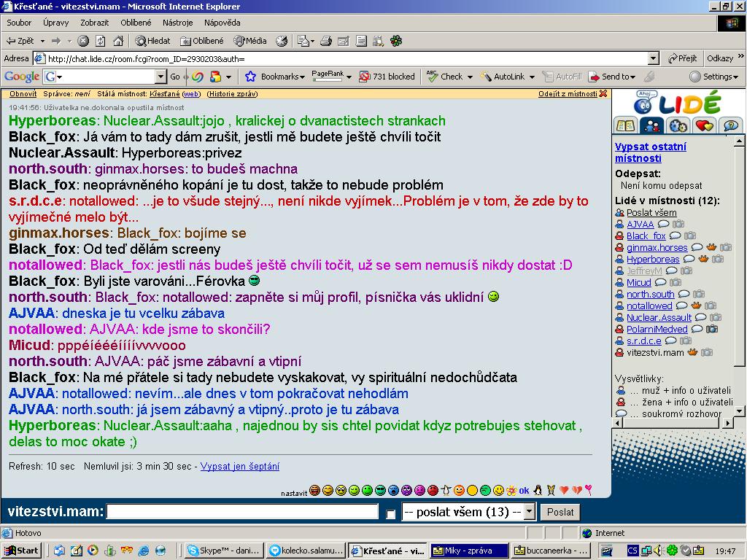Screen dimensions: 747x560
Task: Click Vypsat jen šeptání link
Action: tap(239, 466)
